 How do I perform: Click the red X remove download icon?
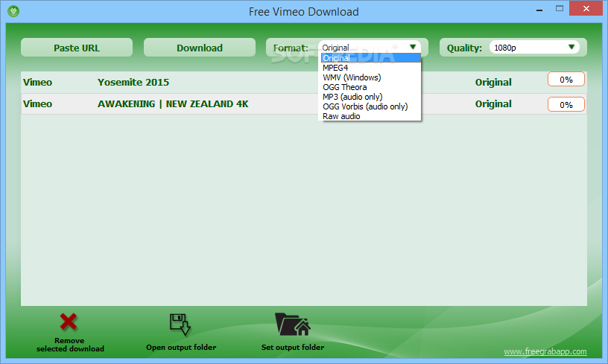(69, 322)
